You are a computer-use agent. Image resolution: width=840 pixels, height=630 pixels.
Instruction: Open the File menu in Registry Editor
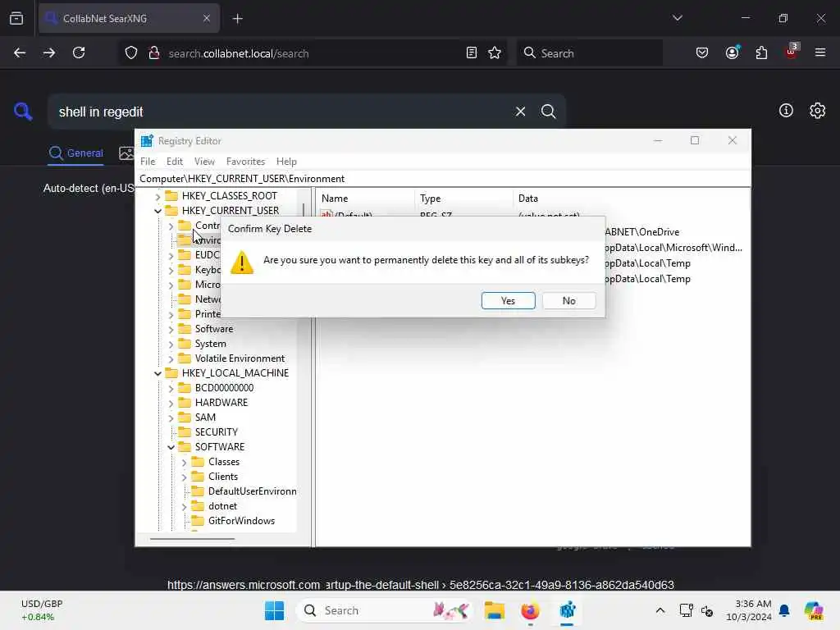(x=148, y=162)
